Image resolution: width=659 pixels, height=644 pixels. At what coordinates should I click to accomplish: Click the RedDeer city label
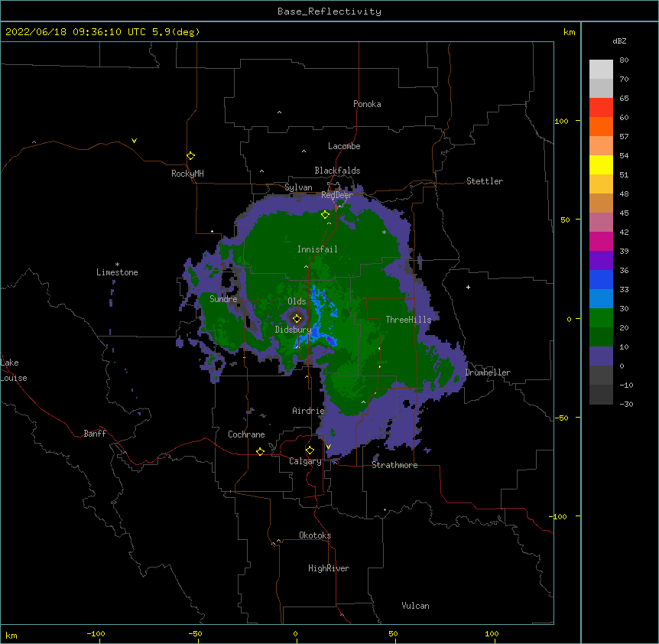pyautogui.click(x=337, y=195)
